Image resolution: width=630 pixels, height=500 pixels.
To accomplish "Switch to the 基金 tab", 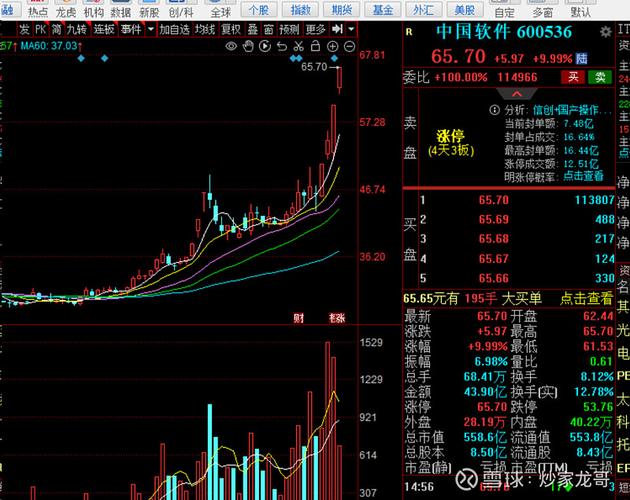I will [382, 10].
